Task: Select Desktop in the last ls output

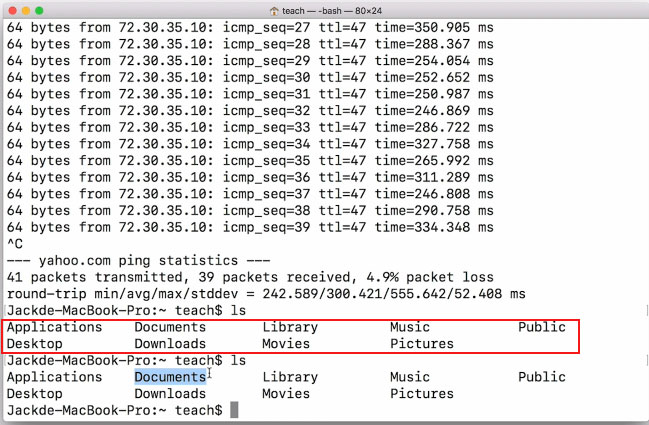Action: (x=34, y=394)
